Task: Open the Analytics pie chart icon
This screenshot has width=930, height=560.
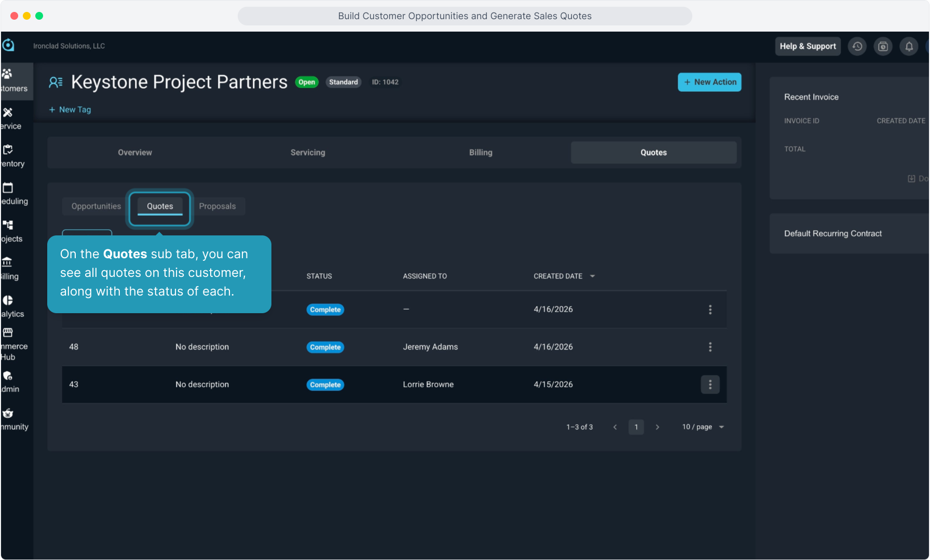Action: tap(8, 300)
